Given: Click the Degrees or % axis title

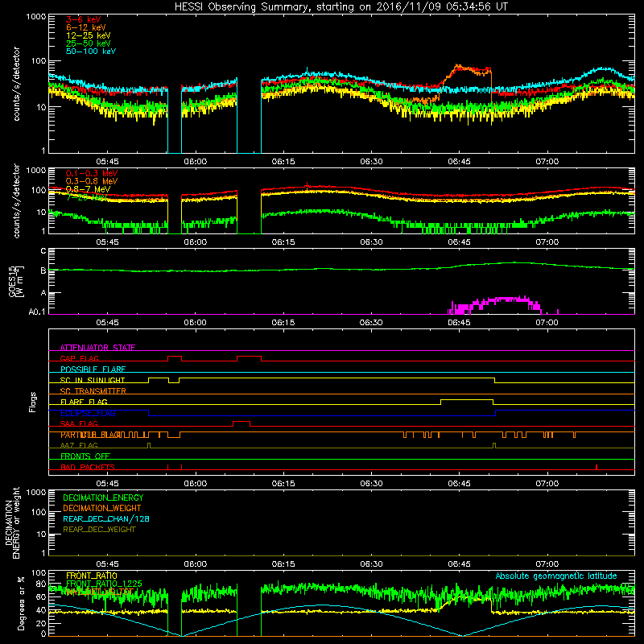Looking at the screenshot, I should (21, 603).
